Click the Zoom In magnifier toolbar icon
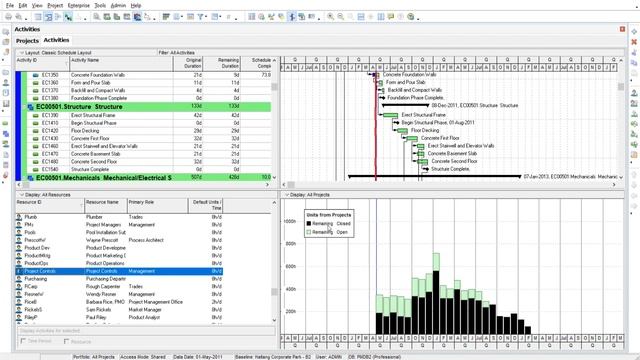The width and height of the screenshot is (640, 360). (331, 17)
